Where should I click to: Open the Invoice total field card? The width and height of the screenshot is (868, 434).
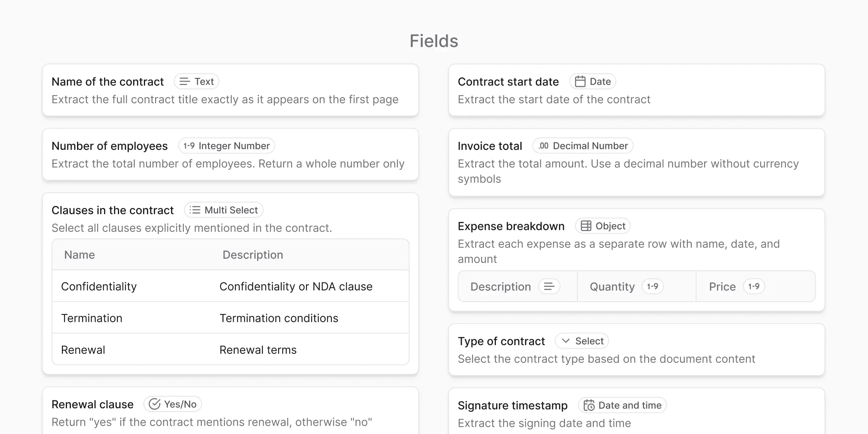coord(490,146)
